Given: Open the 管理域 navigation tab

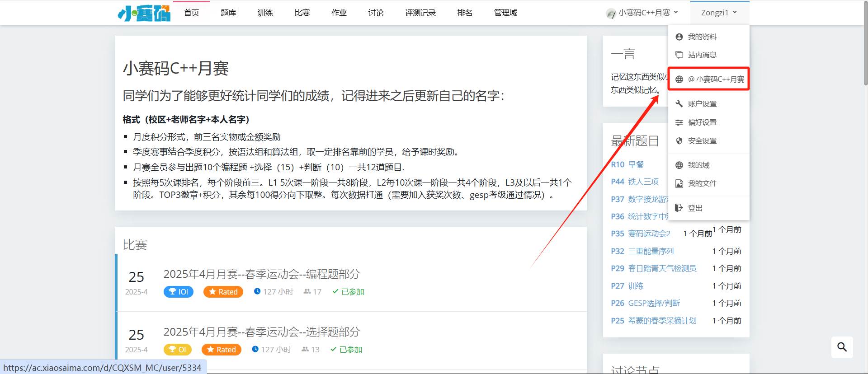Looking at the screenshot, I should (x=505, y=13).
